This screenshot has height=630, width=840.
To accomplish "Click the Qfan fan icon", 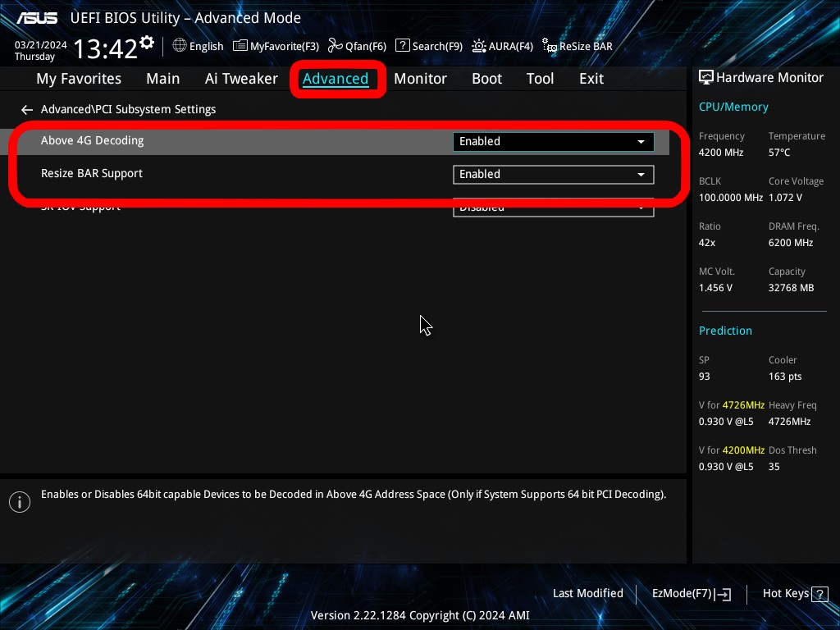I will (336, 46).
